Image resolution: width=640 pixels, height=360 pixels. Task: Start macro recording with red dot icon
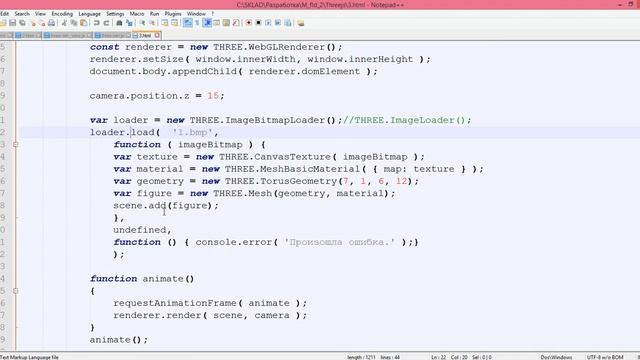point(249,23)
